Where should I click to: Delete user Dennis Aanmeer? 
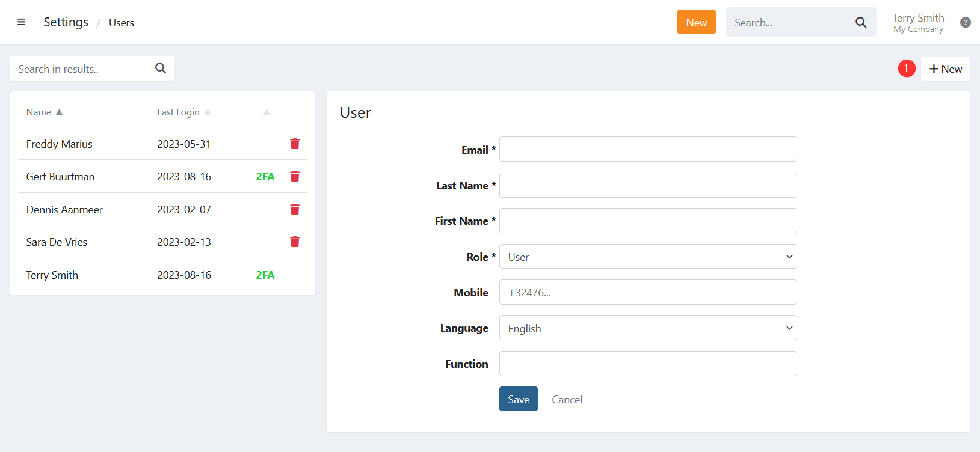coord(295,209)
